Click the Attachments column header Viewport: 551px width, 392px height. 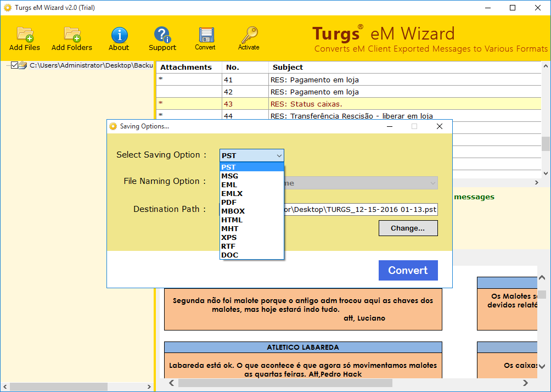tap(189, 67)
